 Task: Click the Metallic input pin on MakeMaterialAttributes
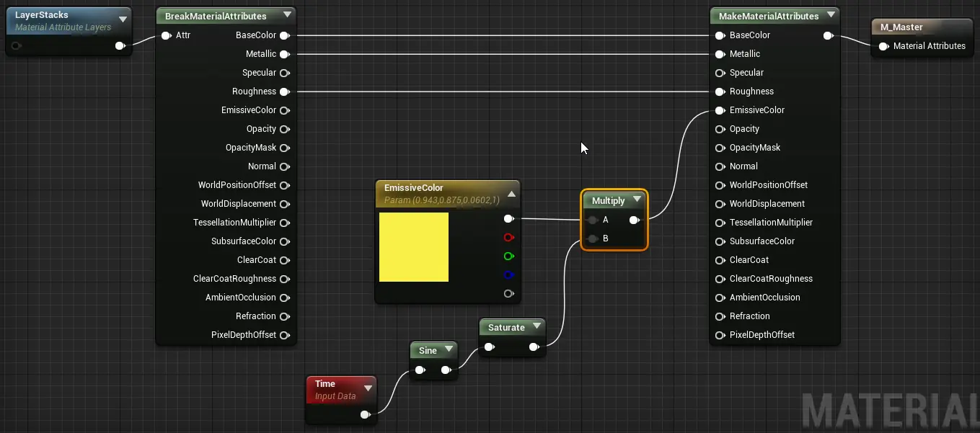coord(720,54)
